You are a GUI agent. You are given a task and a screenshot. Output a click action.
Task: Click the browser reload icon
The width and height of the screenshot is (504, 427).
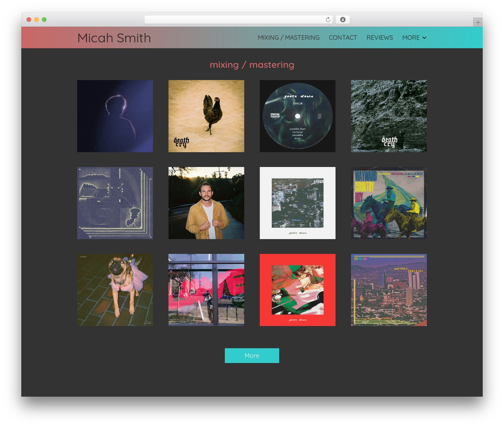coord(328,20)
